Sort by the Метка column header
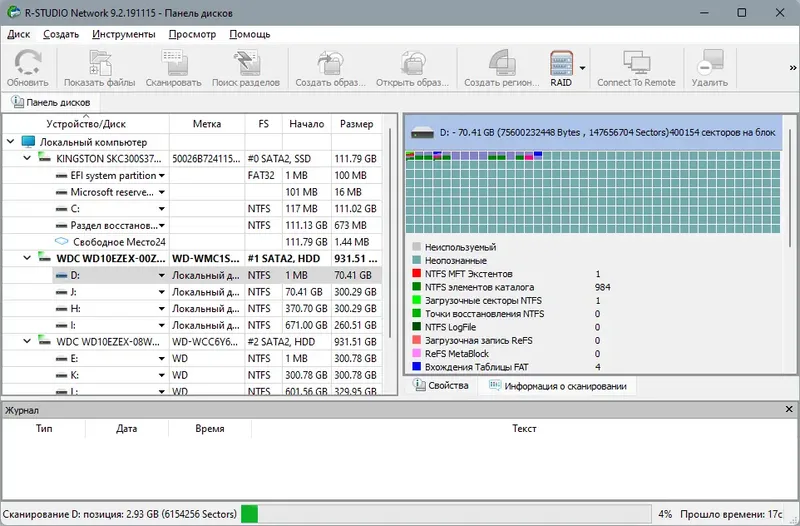Image resolution: width=800 pixels, height=526 pixels. tap(207, 123)
